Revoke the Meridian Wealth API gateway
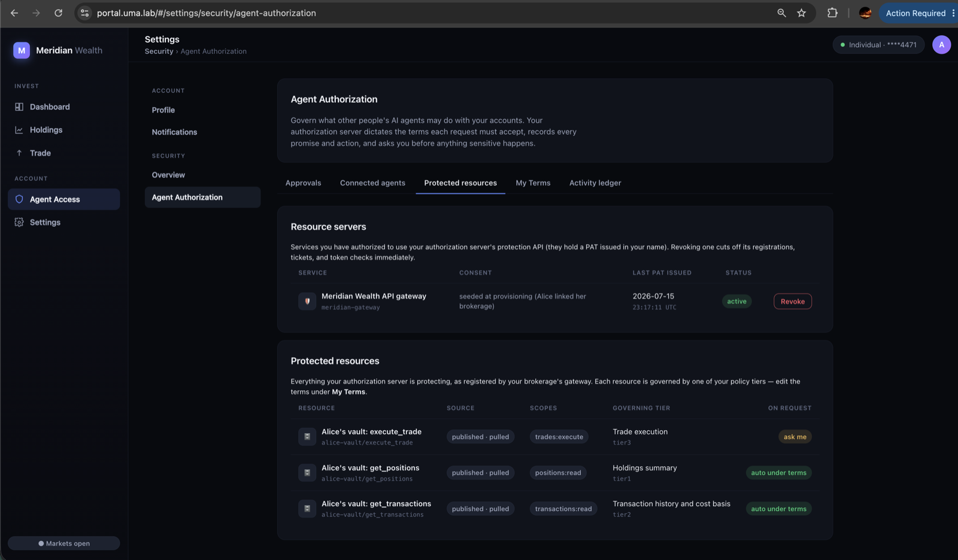This screenshot has width=958, height=560. pos(793,302)
